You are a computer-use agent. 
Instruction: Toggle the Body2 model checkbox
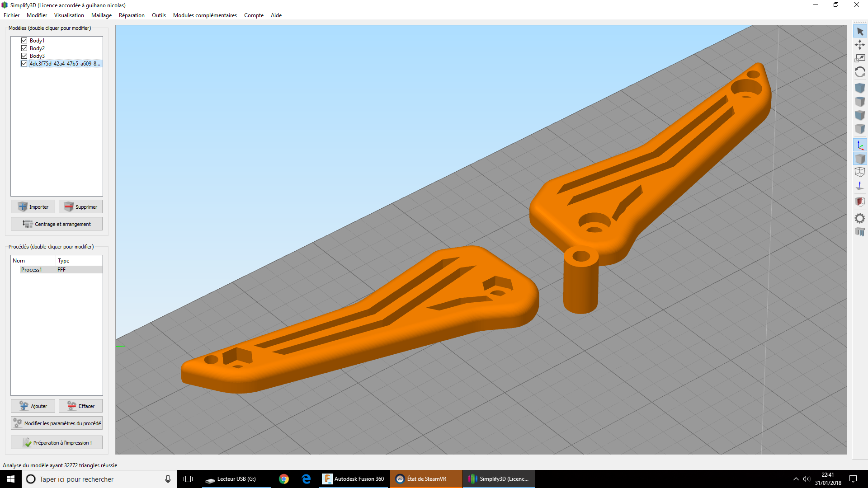(x=24, y=48)
